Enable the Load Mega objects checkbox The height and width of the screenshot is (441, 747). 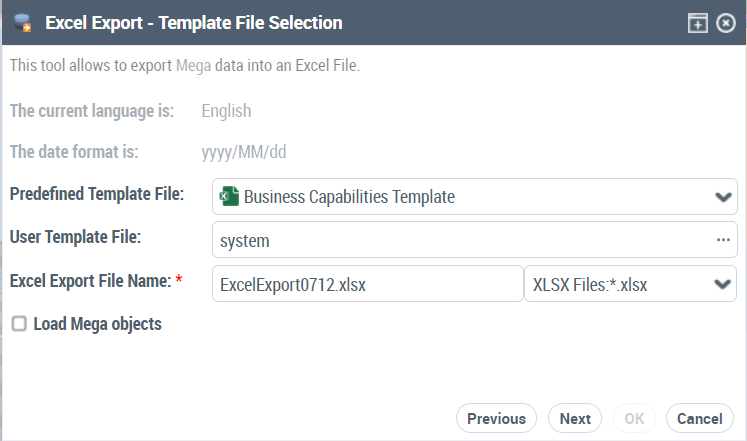coord(18,323)
